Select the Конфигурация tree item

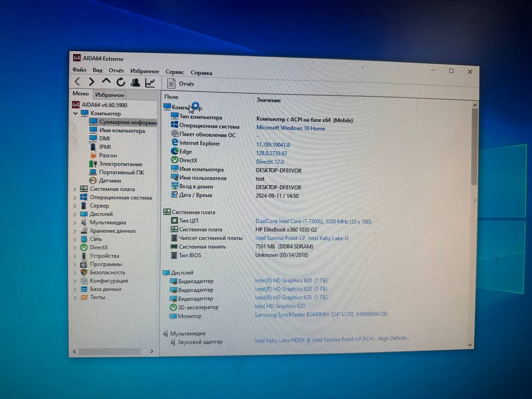(x=104, y=281)
